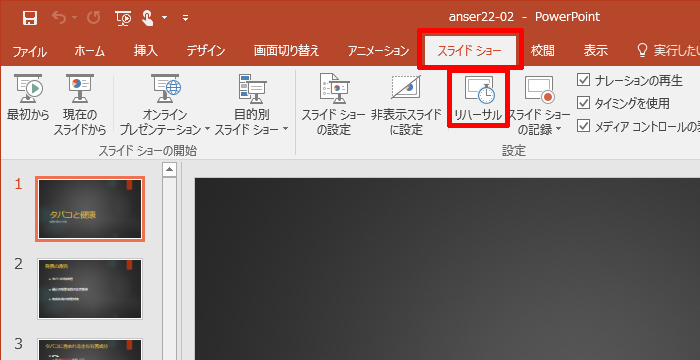700x360 pixels.
Task: Select slide 2 thumbnail in panel
Action: [x=90, y=289]
